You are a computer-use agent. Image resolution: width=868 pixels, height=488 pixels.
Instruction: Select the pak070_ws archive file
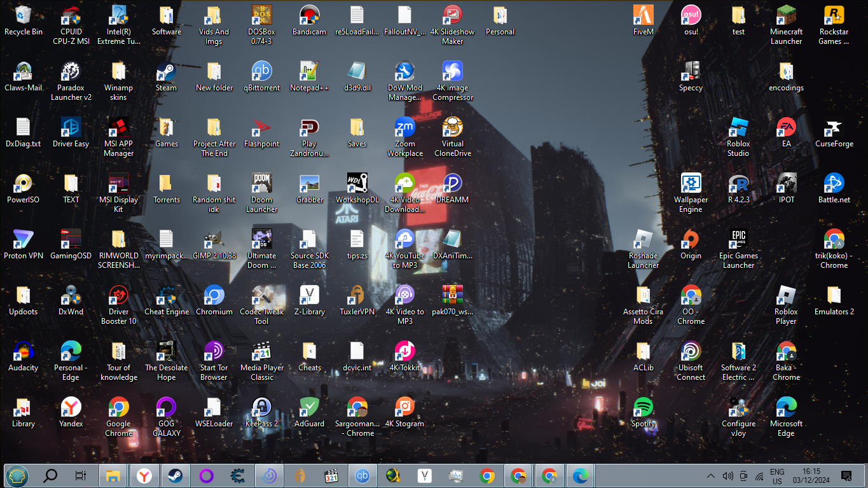click(452, 301)
